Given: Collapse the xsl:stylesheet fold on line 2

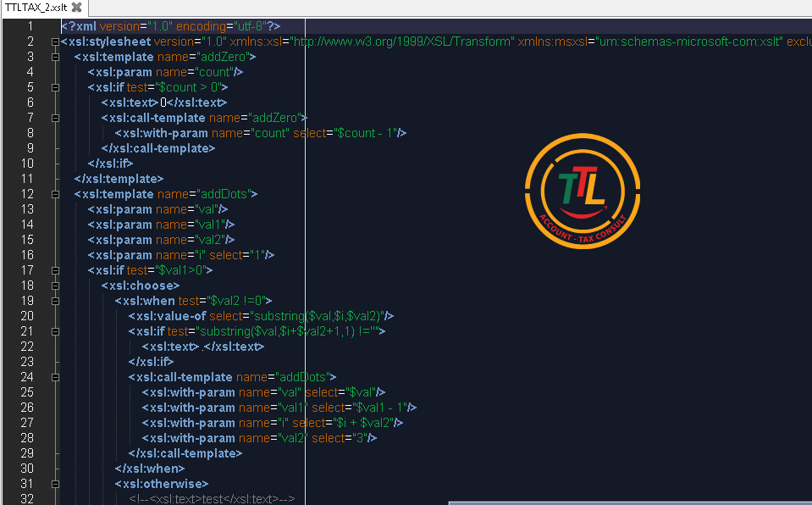Looking at the screenshot, I should pyautogui.click(x=55, y=42).
